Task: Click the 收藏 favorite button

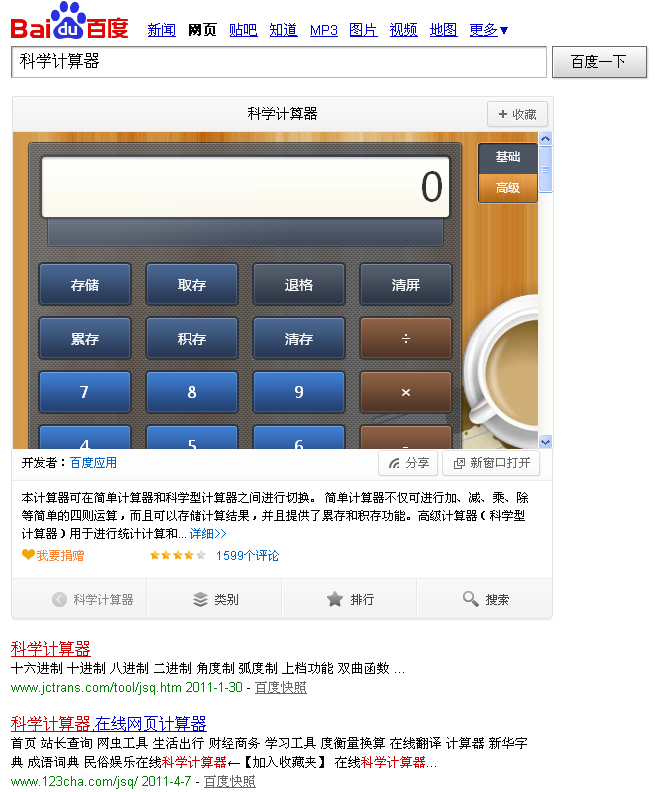Action: click(517, 115)
